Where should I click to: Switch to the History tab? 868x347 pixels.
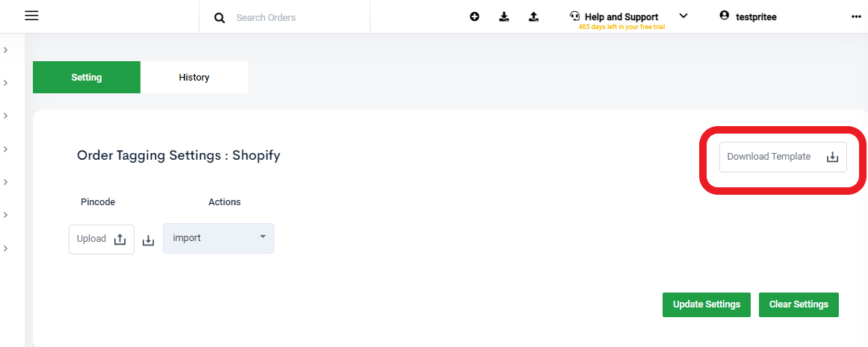click(x=193, y=78)
